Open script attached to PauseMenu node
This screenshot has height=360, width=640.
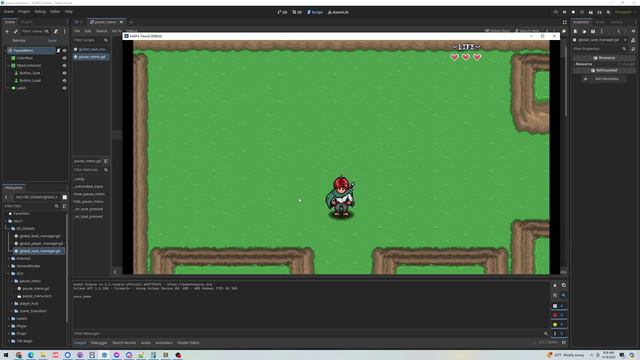pos(58,51)
